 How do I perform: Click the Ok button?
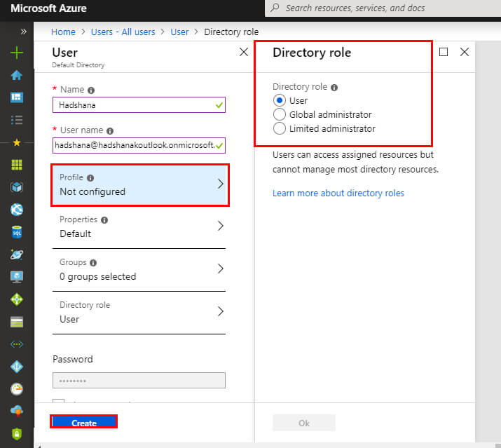point(304,423)
